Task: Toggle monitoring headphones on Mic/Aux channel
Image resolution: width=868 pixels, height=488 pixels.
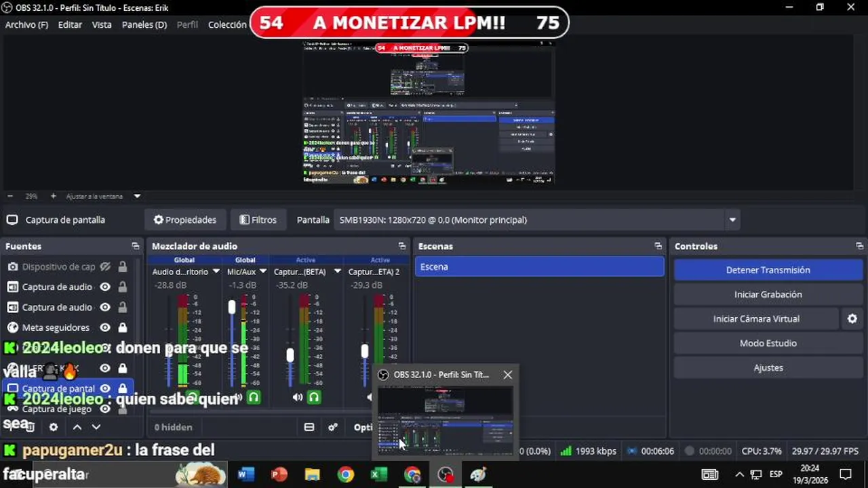Action: pos(254,397)
